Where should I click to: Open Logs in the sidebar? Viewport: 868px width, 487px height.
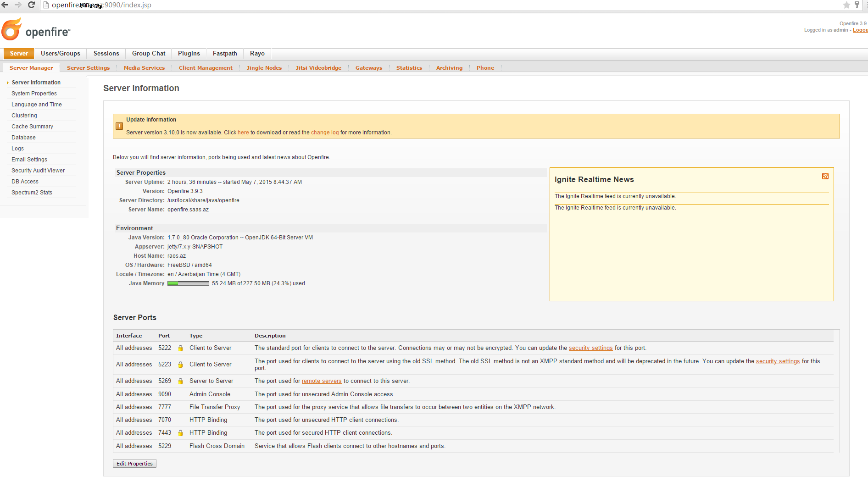click(x=18, y=149)
